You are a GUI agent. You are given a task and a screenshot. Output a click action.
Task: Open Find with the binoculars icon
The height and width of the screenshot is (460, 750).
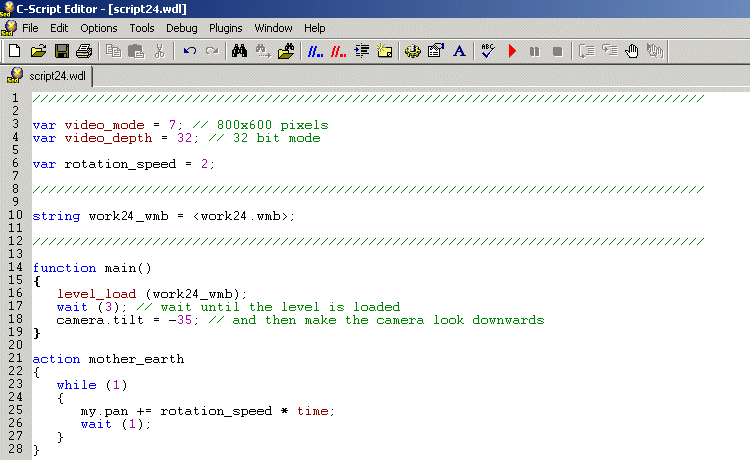[239, 50]
